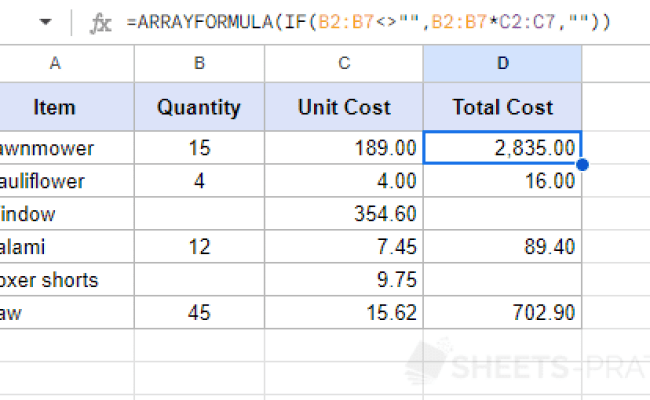Click the Unit Cost header cell

(344, 107)
